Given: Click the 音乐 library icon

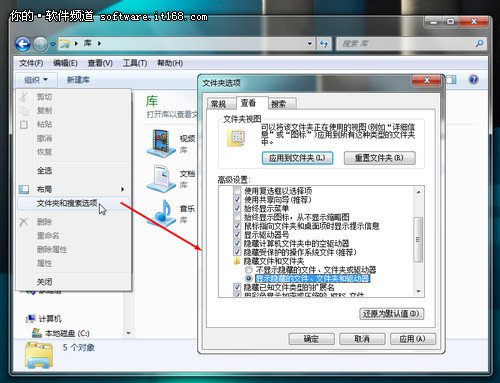Looking at the screenshot, I should tap(161, 213).
